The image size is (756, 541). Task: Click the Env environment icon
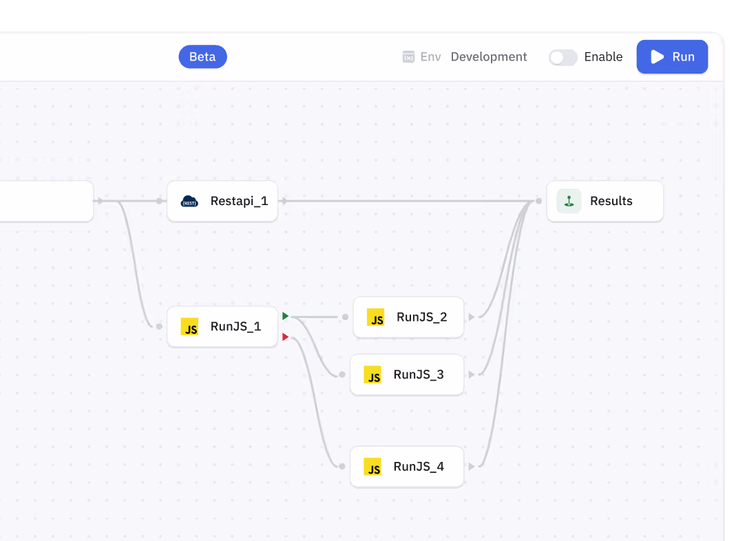point(408,57)
